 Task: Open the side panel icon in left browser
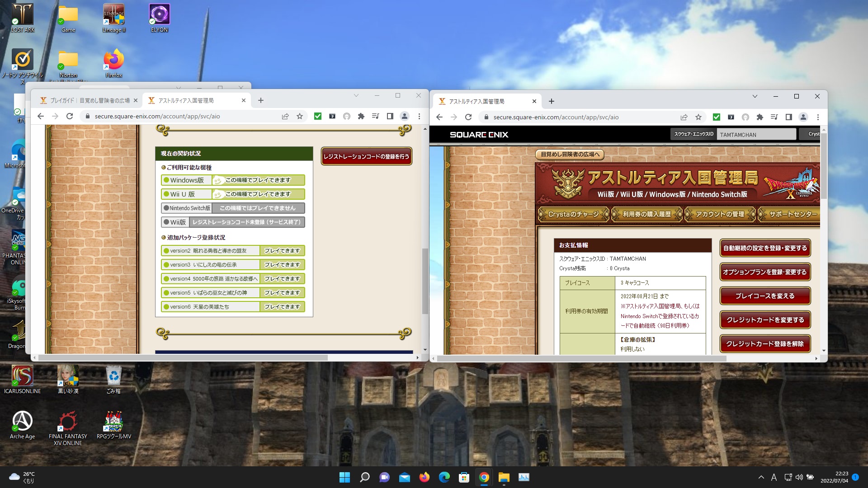click(390, 116)
